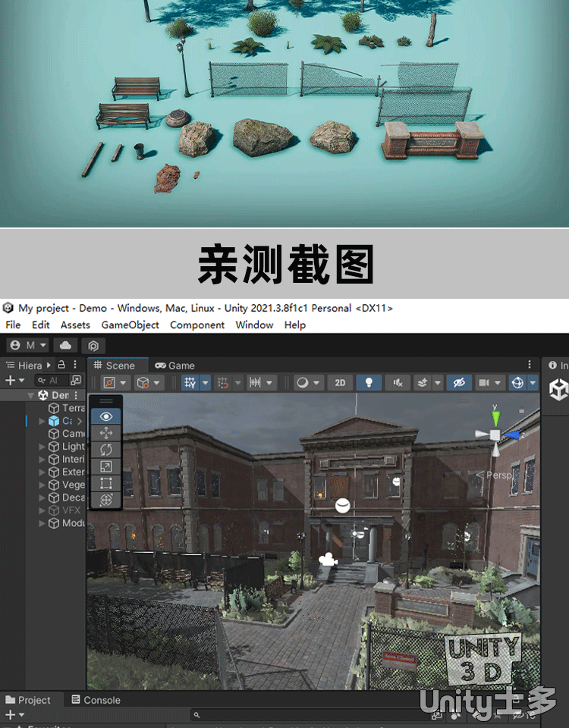
Task: Open the pivot mode dropdown arrow
Action: (x=123, y=383)
